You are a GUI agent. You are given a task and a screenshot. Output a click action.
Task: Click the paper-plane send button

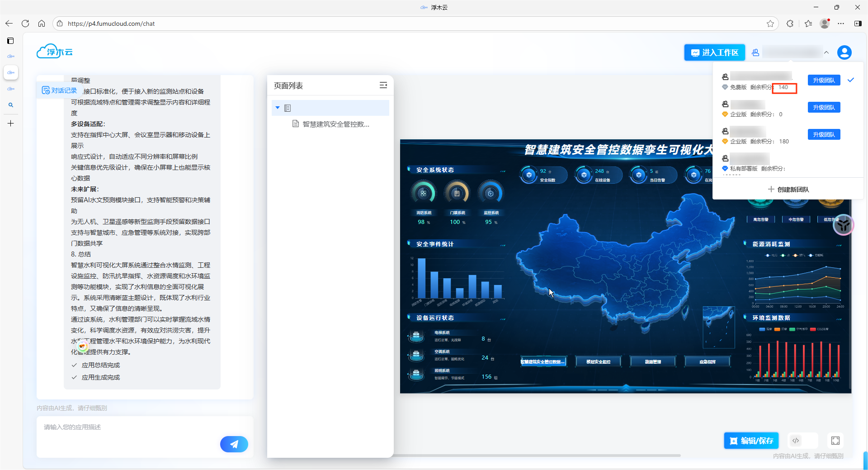click(x=234, y=444)
